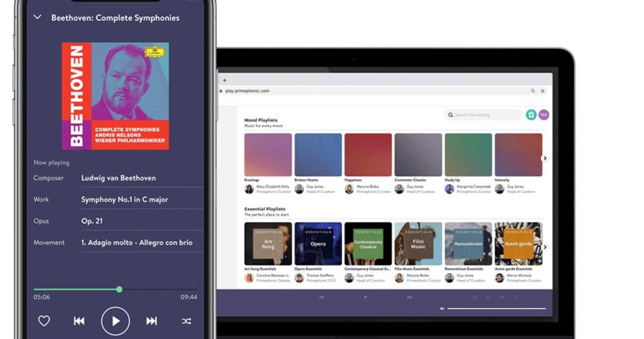Toggle shuffle in the web player bar
Screen dimensions: 644x339
[488, 297]
